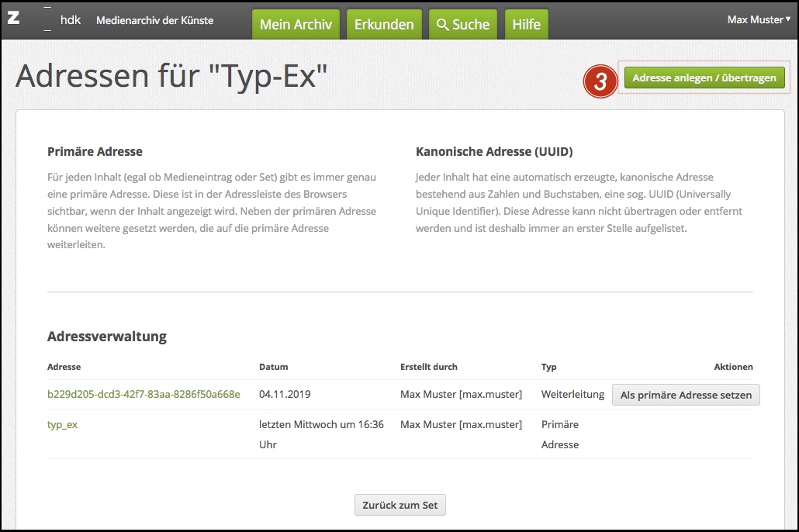Open the b229d205 UUID address link
Image resolution: width=799 pixels, height=532 pixels.
[144, 394]
